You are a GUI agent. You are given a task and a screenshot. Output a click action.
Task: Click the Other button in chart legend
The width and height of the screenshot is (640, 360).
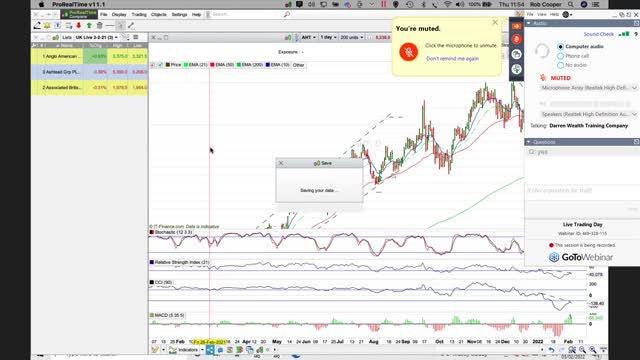point(298,65)
